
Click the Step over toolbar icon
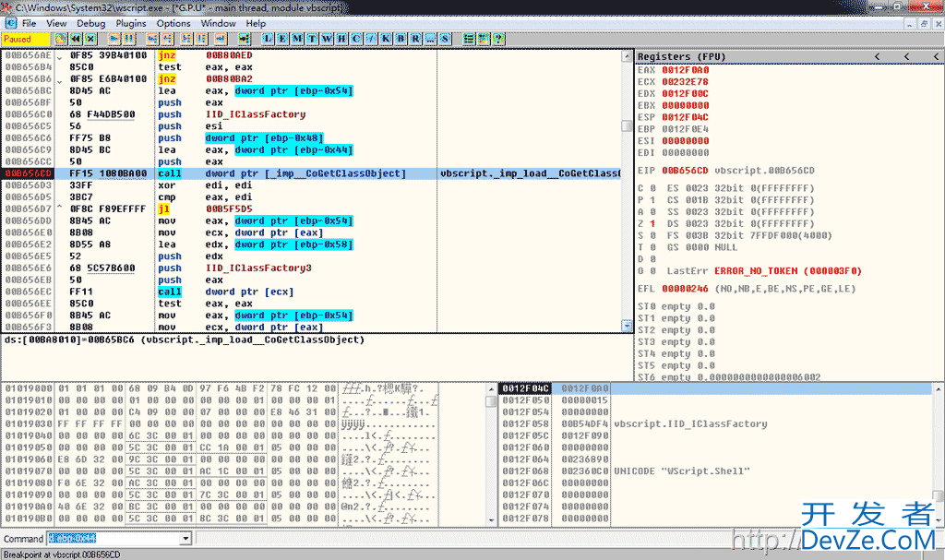168,39
